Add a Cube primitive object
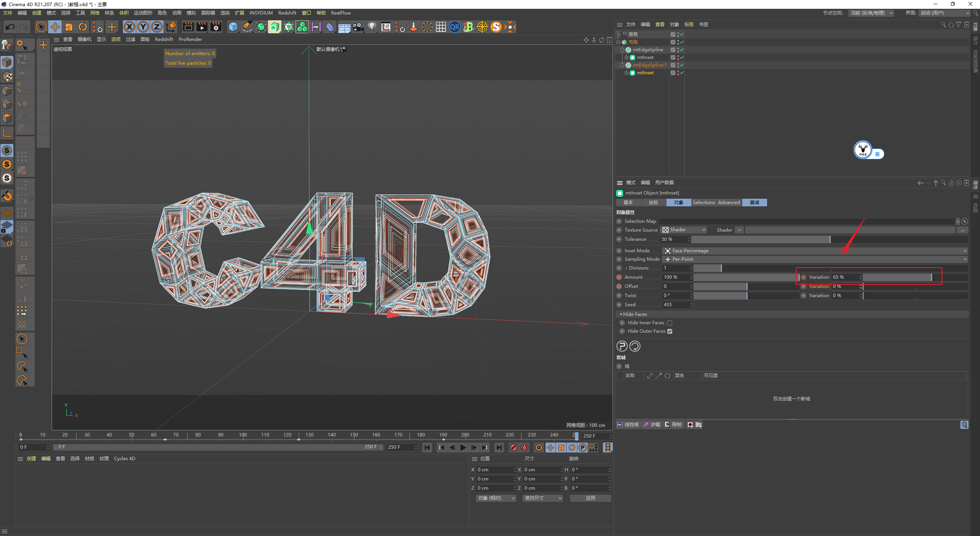 pos(233,27)
